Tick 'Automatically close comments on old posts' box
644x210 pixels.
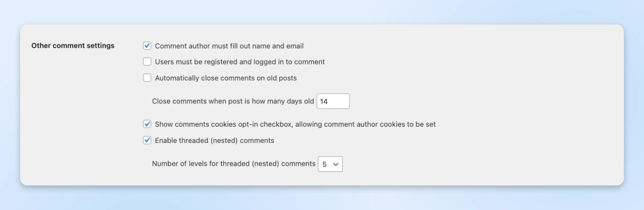(147, 78)
